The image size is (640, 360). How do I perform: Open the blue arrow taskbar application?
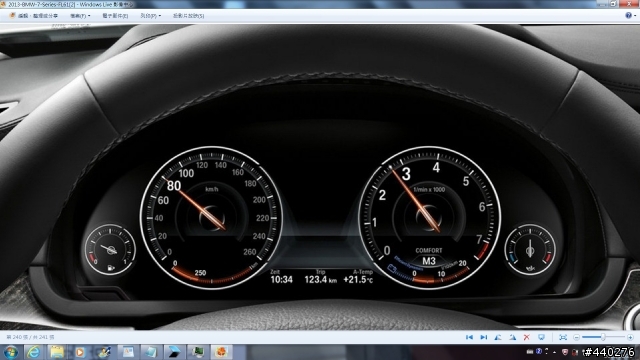click(174, 352)
